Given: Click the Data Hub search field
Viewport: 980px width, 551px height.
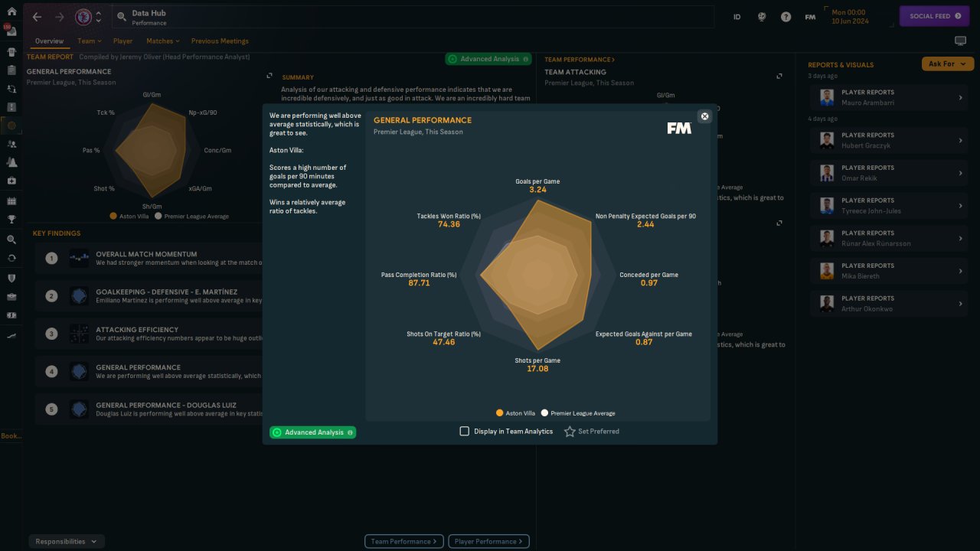Looking at the screenshot, I should point(413,17).
